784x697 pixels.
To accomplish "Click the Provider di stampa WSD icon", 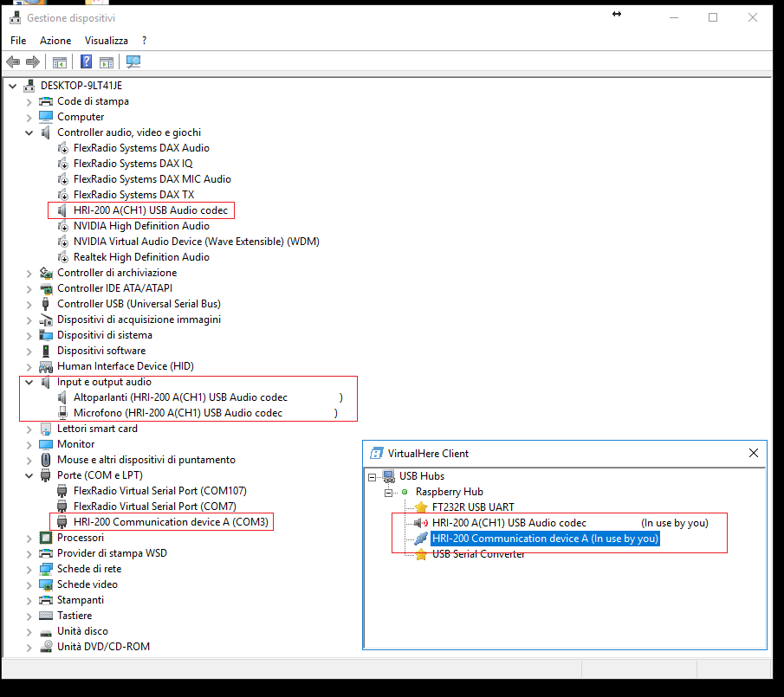I will (46, 553).
